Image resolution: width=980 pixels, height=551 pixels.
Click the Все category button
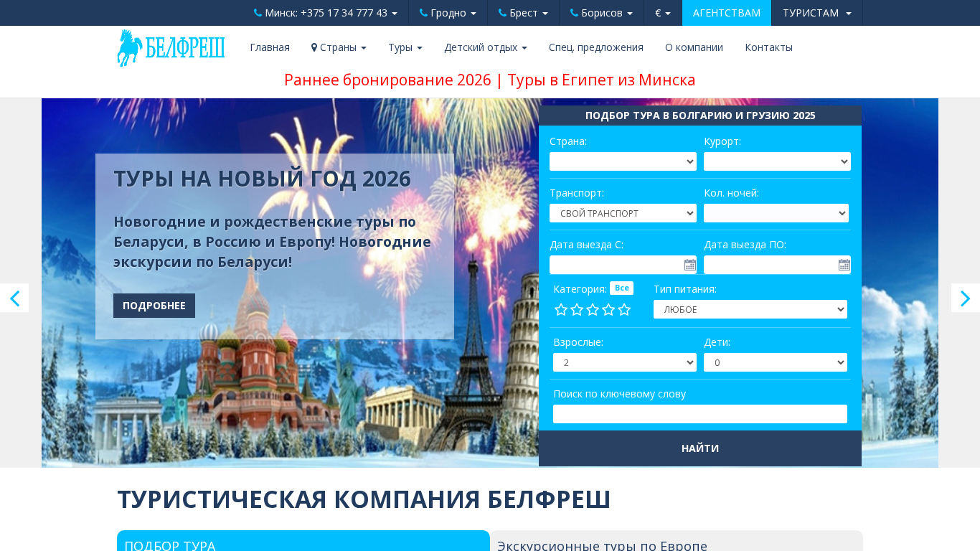[x=621, y=288]
